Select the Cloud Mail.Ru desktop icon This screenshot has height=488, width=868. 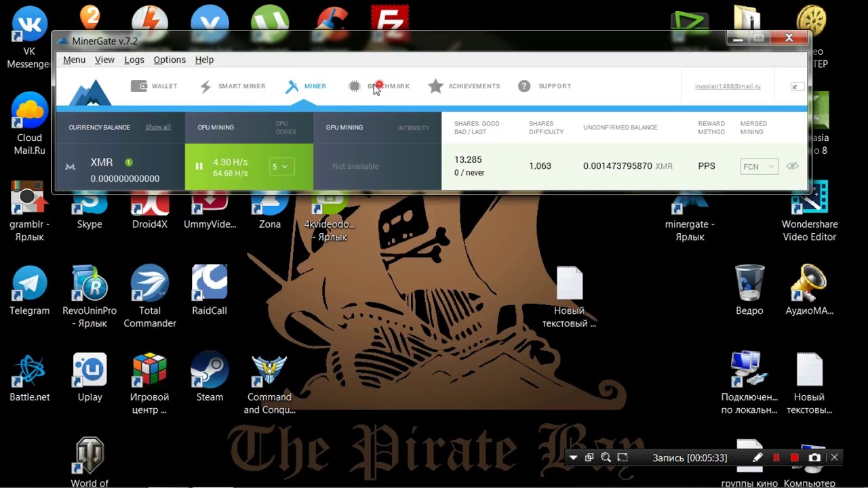[x=30, y=123]
